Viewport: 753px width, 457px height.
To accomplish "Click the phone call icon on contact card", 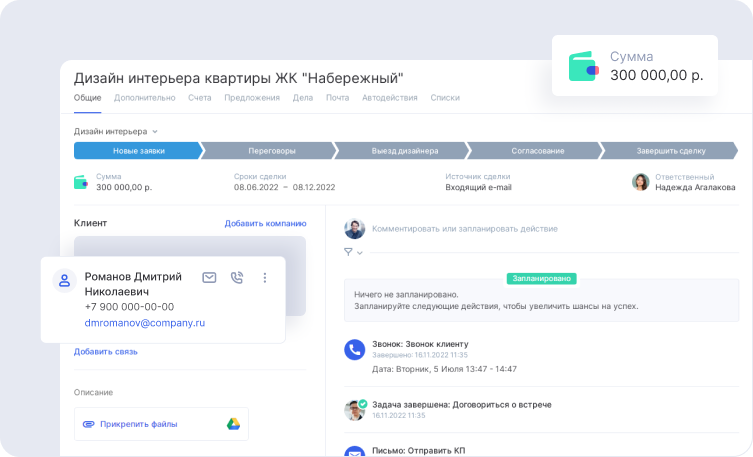I will 237,278.
